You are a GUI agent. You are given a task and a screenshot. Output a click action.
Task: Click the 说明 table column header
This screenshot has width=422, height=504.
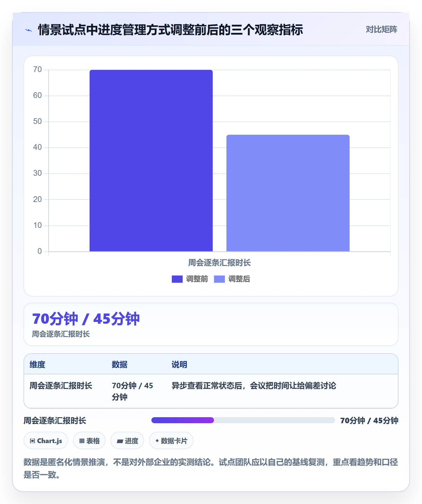point(179,365)
